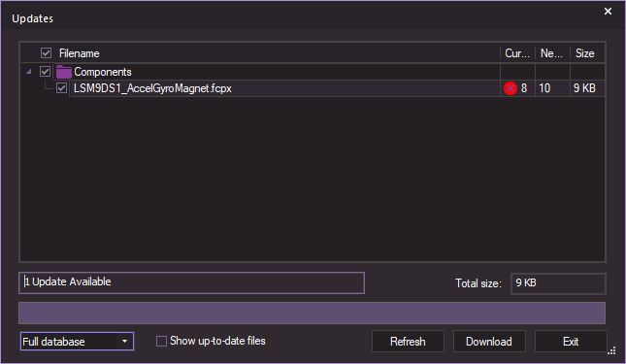Click the 1 Update Available status field

[x=191, y=283]
